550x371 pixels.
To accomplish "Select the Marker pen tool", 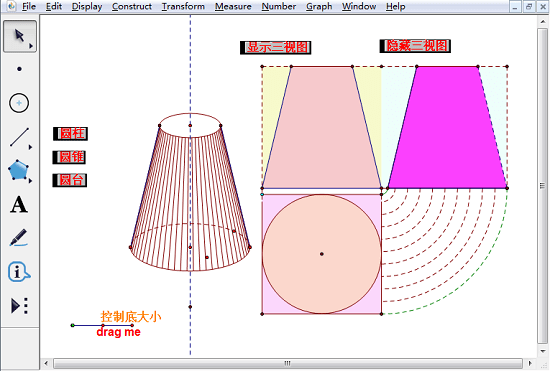I will [x=19, y=238].
